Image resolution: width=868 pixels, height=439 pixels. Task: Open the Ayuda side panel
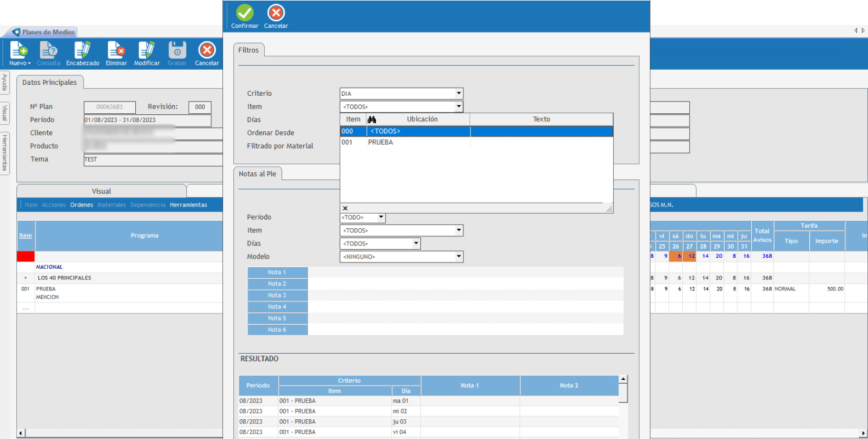pyautogui.click(x=5, y=82)
